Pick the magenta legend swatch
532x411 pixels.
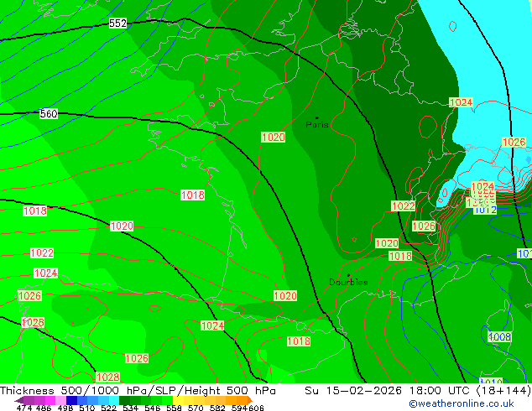(x=50, y=400)
